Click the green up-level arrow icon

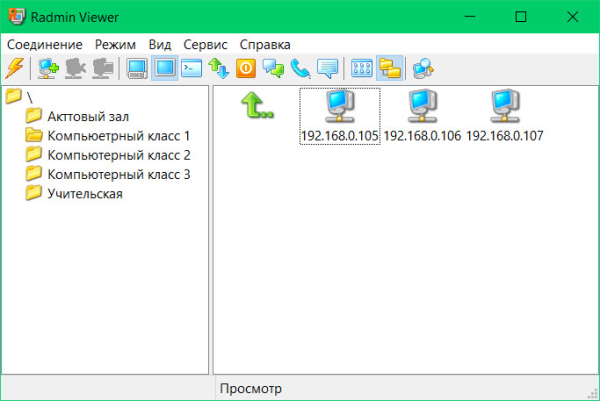255,104
